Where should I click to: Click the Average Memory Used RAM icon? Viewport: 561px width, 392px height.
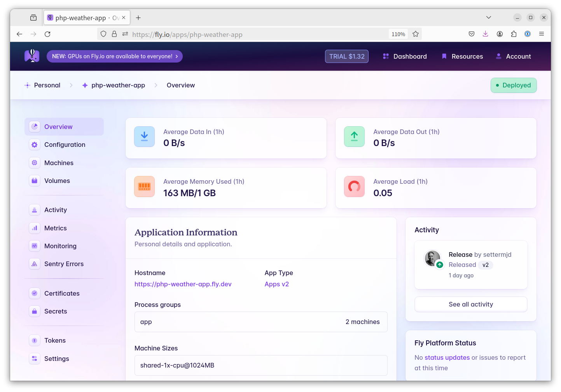click(144, 186)
